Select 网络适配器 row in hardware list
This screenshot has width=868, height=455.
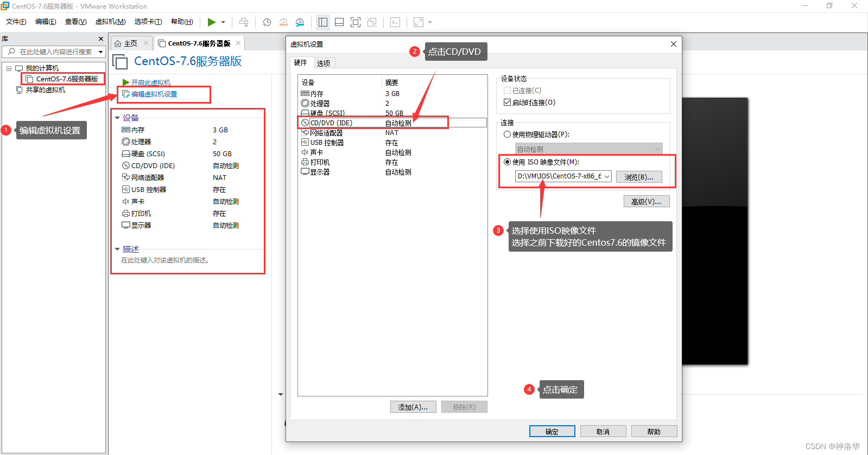coord(392,133)
